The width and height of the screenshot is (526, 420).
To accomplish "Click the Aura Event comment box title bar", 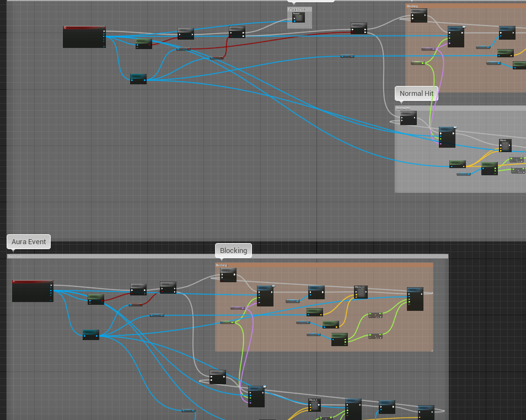I will point(221,256).
